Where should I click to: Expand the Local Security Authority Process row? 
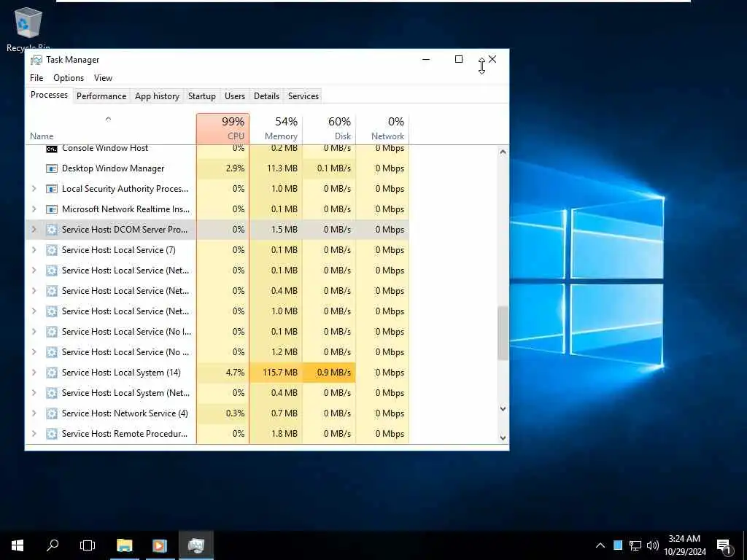tap(34, 189)
